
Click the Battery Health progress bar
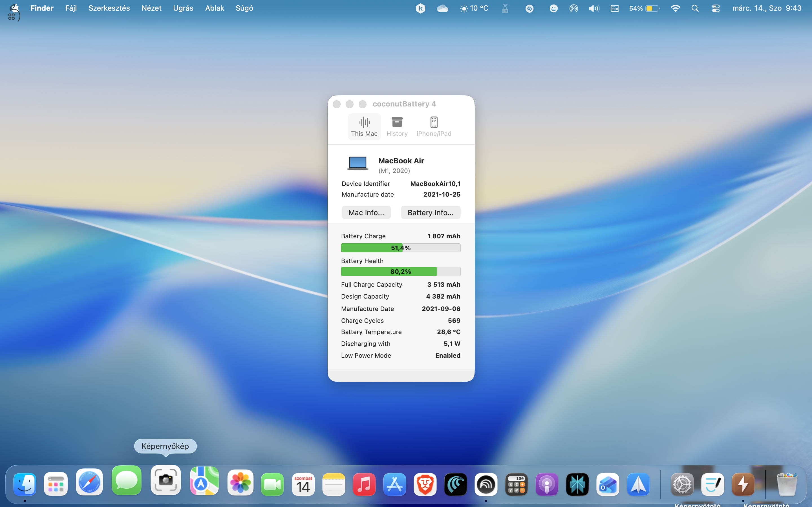[x=401, y=271]
